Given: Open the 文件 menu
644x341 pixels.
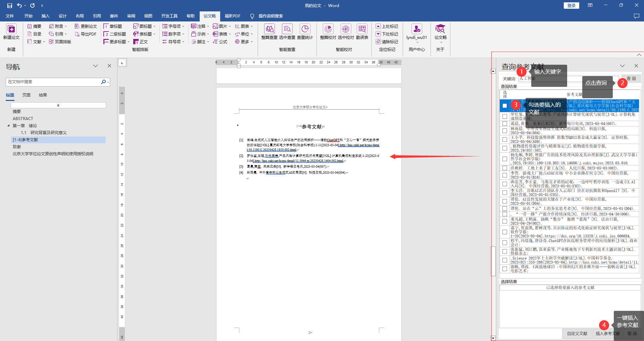Looking at the screenshot, I should click(x=10, y=16).
